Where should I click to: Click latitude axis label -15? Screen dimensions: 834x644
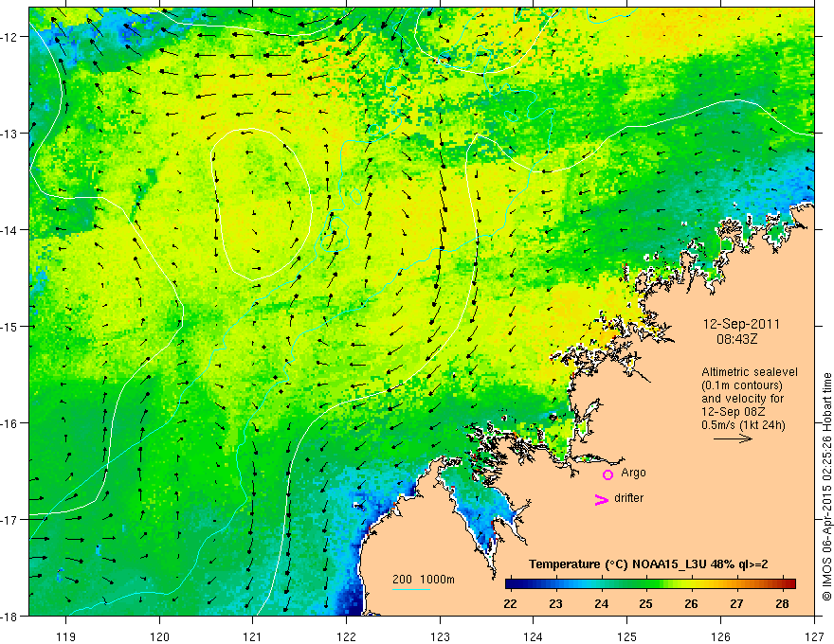9,327
